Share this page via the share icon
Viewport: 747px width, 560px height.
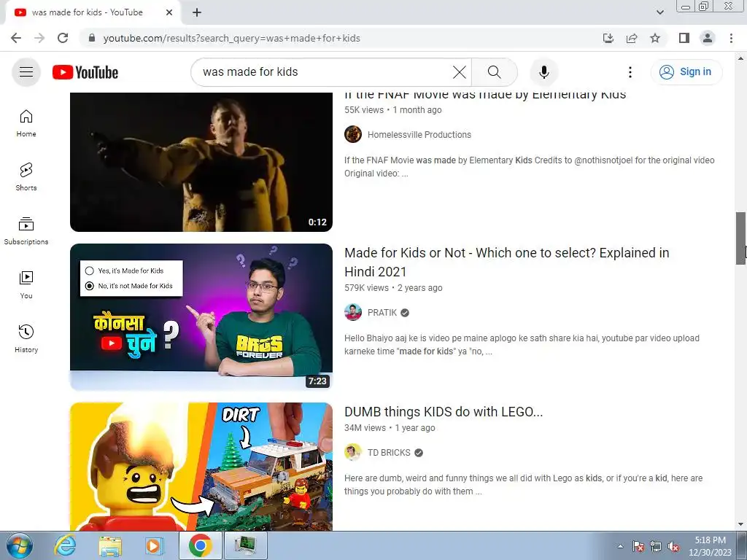pos(632,38)
